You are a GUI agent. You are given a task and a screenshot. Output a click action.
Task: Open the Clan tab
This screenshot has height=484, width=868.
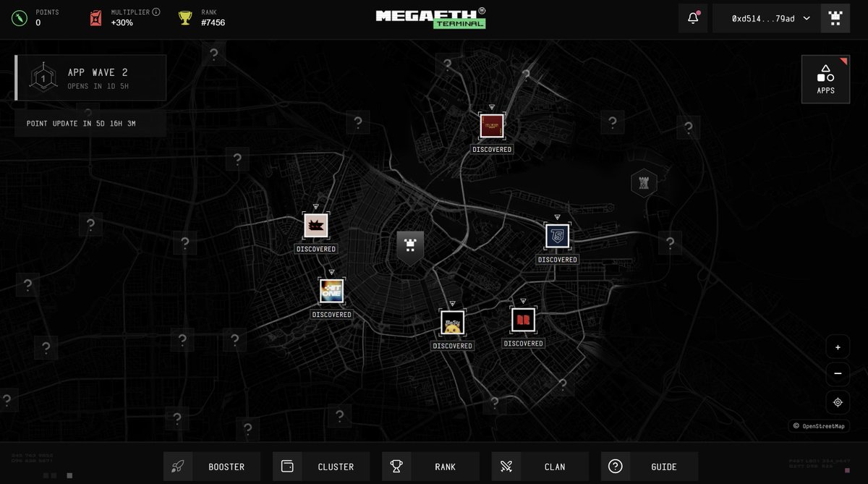(540, 467)
